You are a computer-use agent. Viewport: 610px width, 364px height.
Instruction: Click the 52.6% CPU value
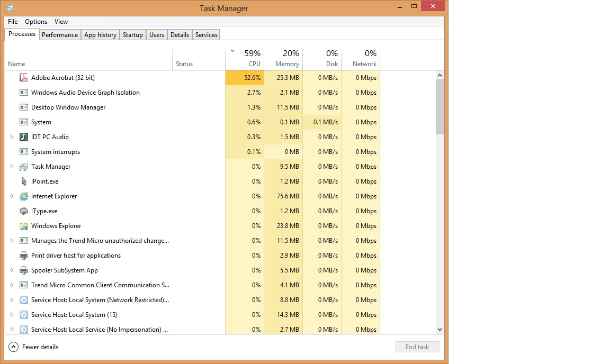click(x=253, y=78)
